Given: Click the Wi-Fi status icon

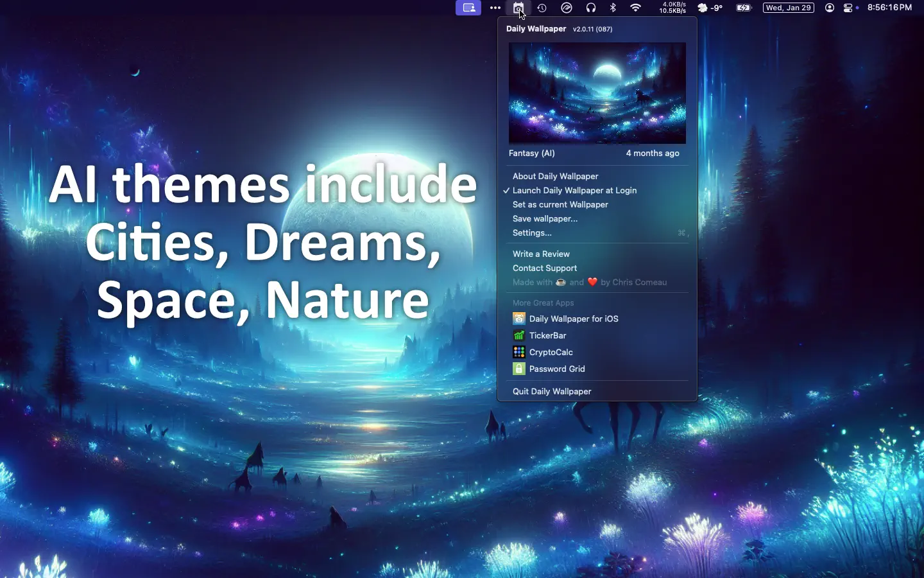Looking at the screenshot, I should (x=635, y=8).
